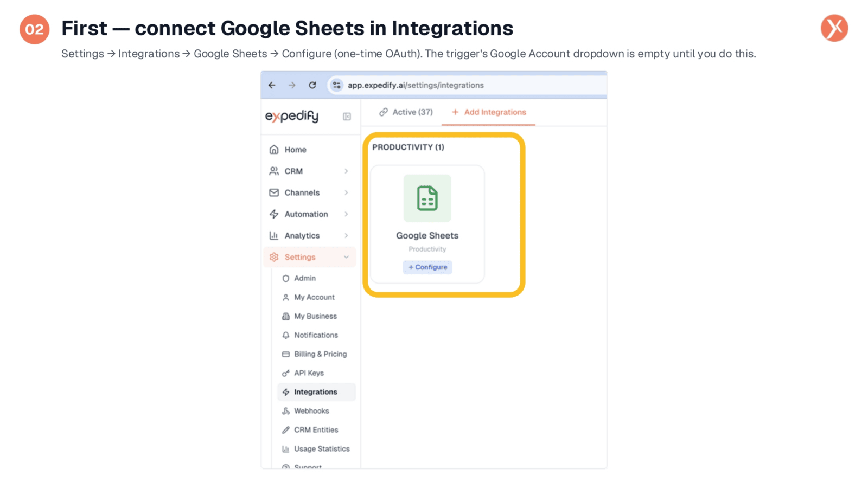Open Webhooks page
868x488 pixels.
click(316, 411)
